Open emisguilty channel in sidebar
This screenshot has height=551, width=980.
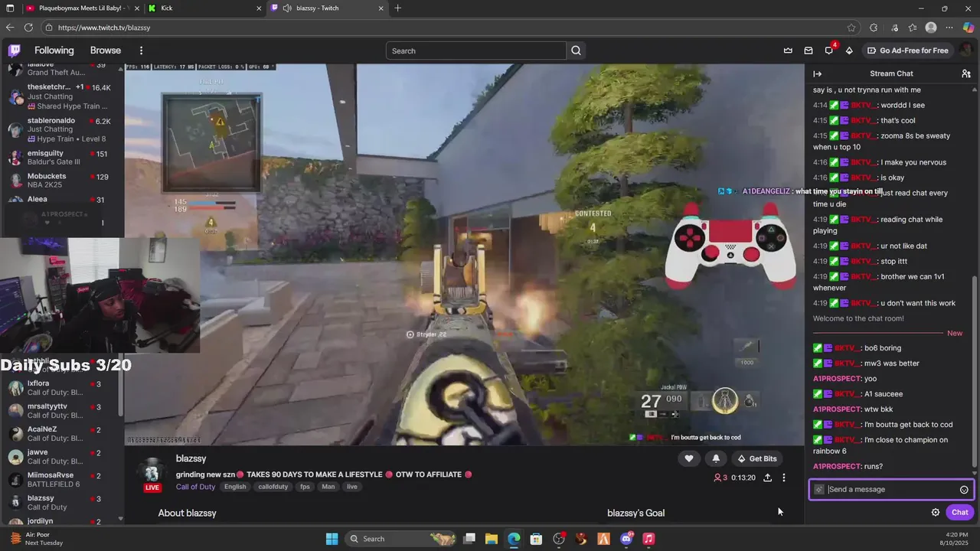coord(61,158)
